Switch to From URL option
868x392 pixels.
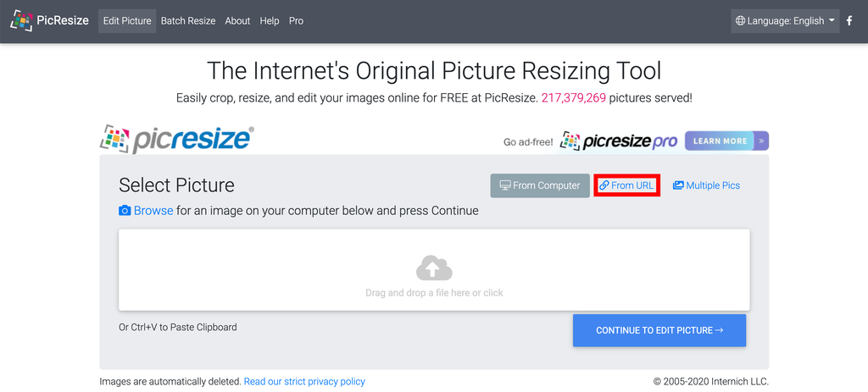[x=626, y=185]
